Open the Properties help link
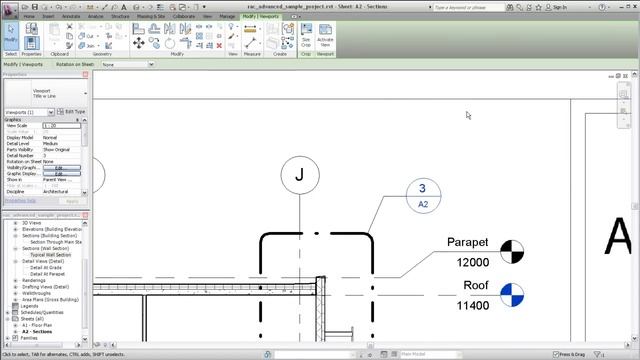Viewport: 640px width, 360px height. click(20, 201)
